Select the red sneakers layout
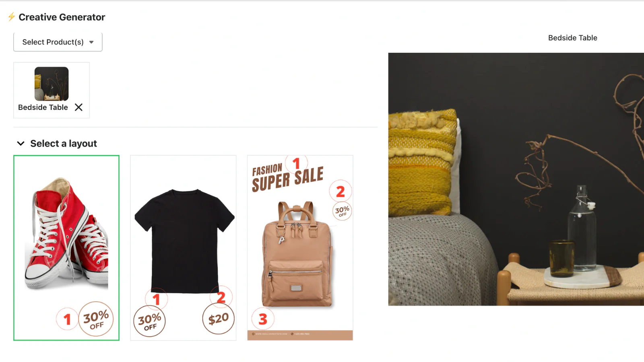Image resolution: width=644 pixels, height=362 pixels. tap(66, 248)
